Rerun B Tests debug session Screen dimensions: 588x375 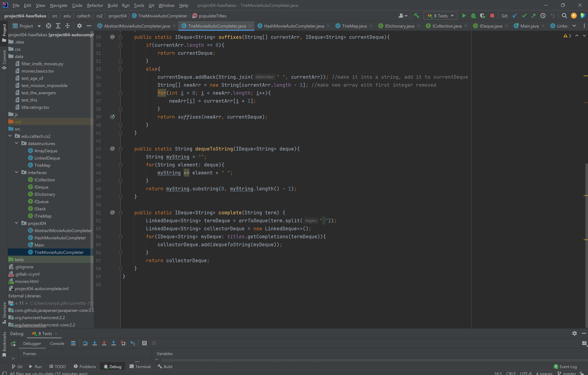[13, 343]
